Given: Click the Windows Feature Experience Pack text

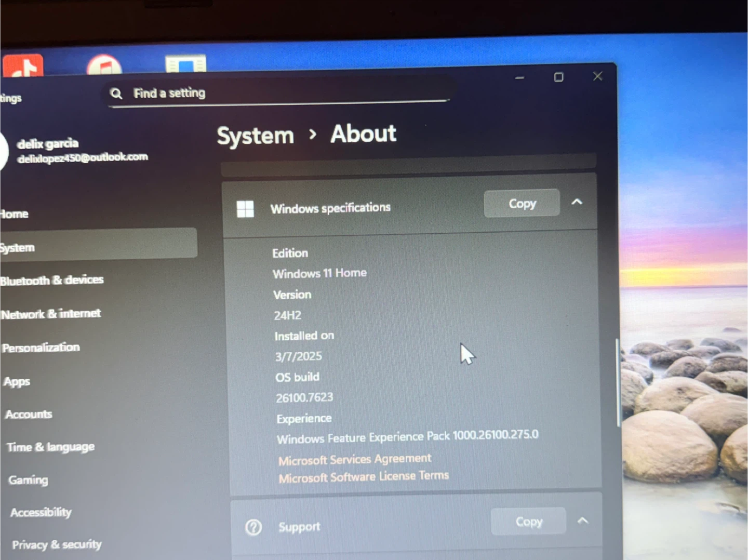Looking at the screenshot, I should coord(408,437).
